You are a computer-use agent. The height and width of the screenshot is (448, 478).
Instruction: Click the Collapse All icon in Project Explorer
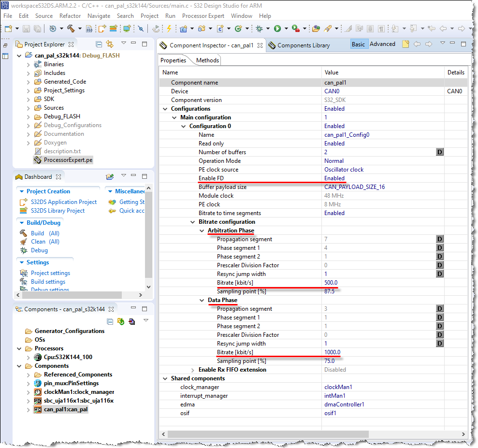(x=99, y=44)
